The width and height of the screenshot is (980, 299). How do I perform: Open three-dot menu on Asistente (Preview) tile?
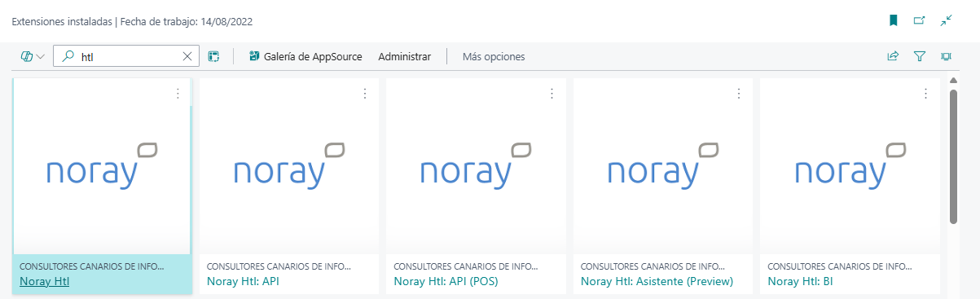pos(739,94)
